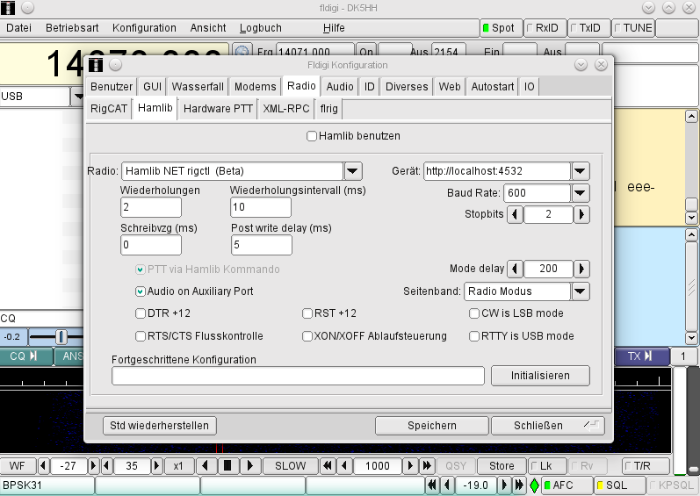
Task: Click green diamond indicator near AFC
Action: 534,485
